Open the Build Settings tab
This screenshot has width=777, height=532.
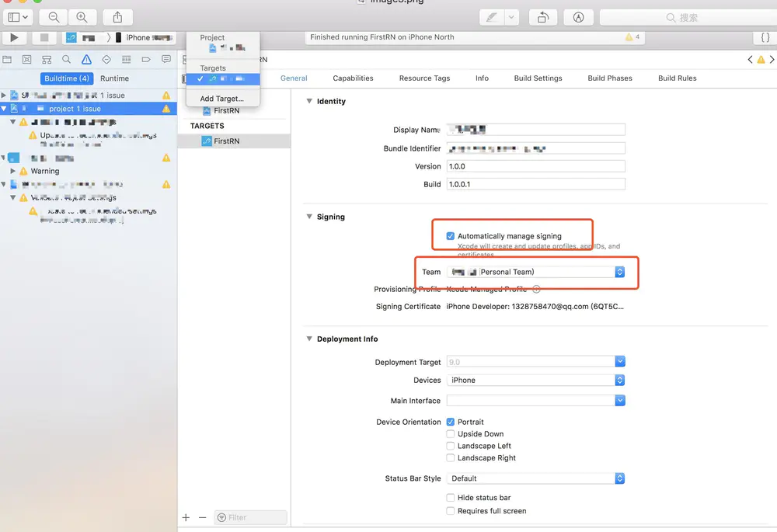point(538,78)
